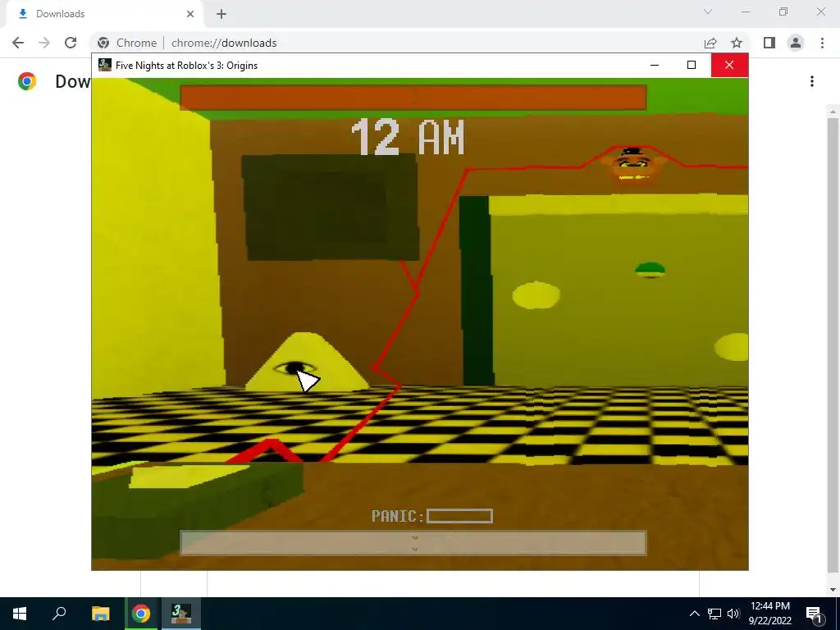840x630 pixels.
Task: Click the dark monitor on the wall
Action: pyautogui.click(x=330, y=207)
